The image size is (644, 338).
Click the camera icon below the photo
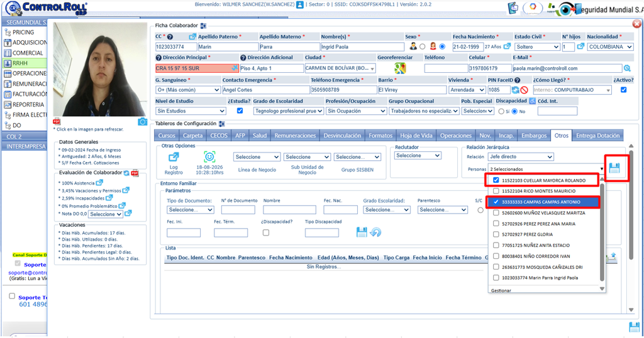coord(142,122)
